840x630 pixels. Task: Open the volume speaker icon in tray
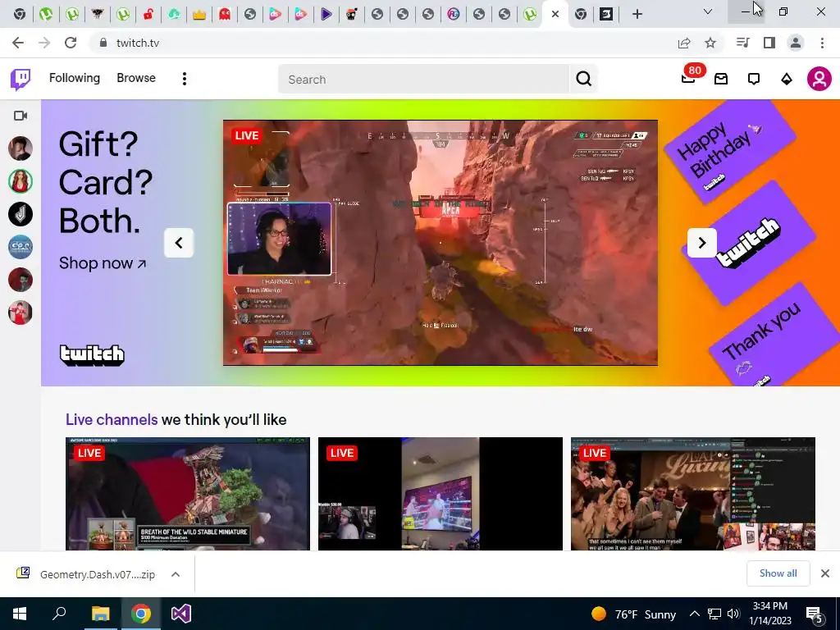point(734,614)
